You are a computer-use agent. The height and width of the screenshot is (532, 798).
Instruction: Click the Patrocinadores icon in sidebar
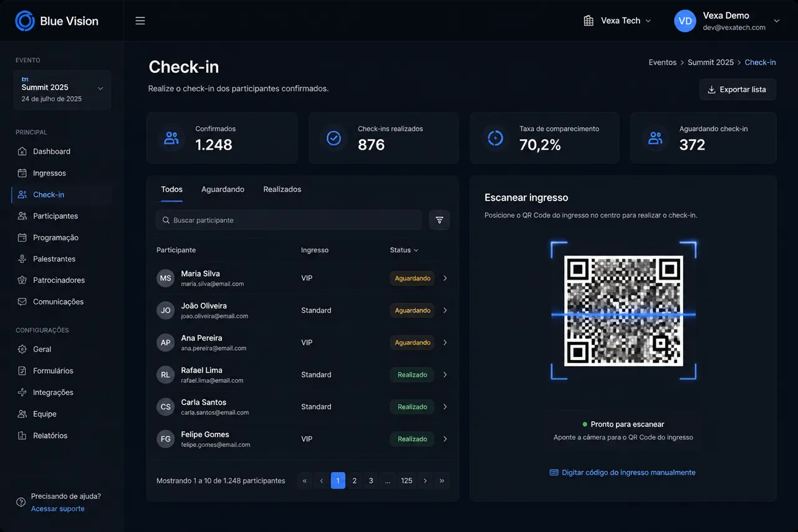22,280
